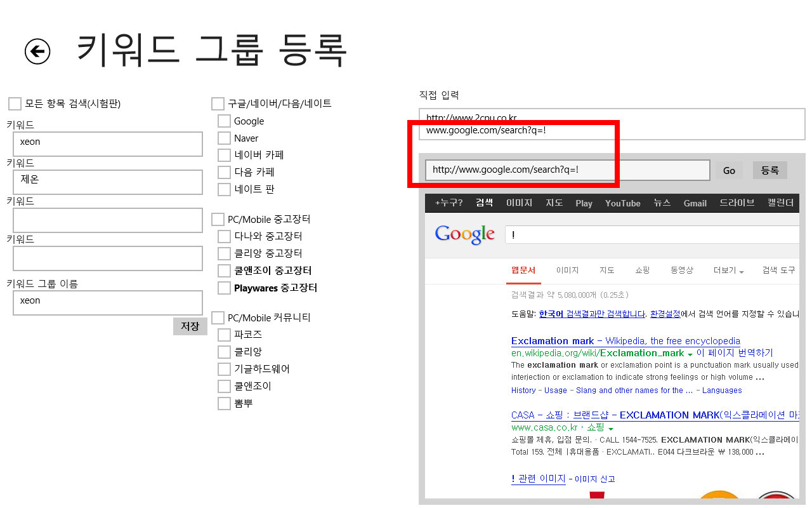The height and width of the screenshot is (508, 812).
Task: Click 이 페이지 번역하기 link
Action: [x=735, y=353]
